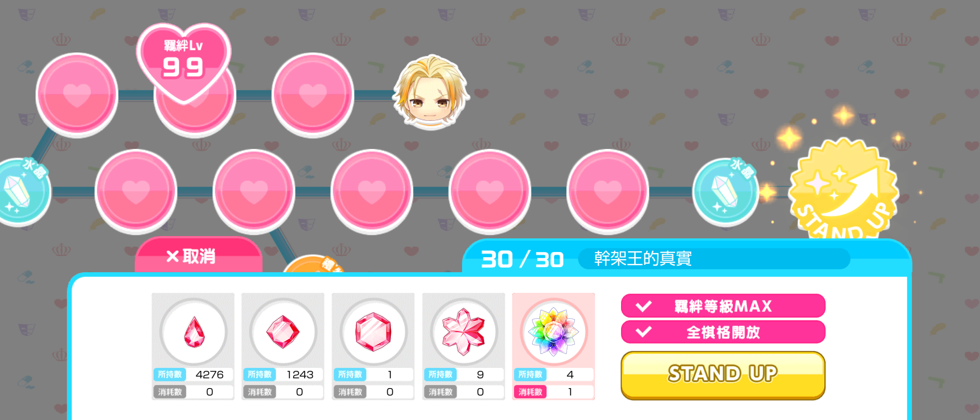
Task: Click the 取消 cancel button
Action: [x=198, y=255]
